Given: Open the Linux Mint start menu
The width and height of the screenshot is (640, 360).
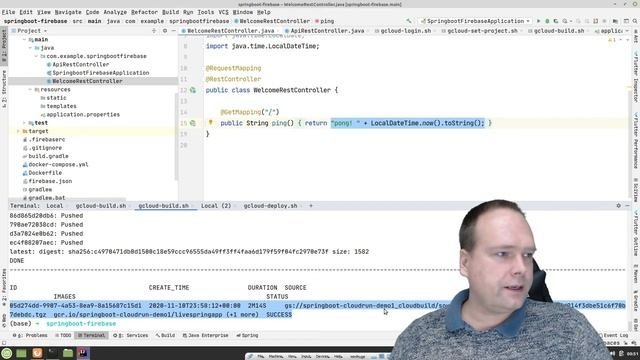Looking at the screenshot, I should pyautogui.click(x=7, y=353).
